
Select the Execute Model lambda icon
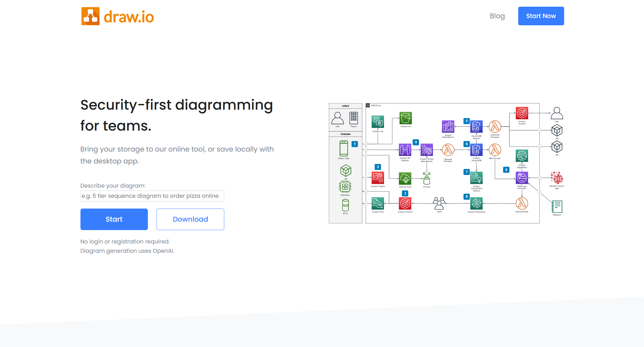point(522,203)
